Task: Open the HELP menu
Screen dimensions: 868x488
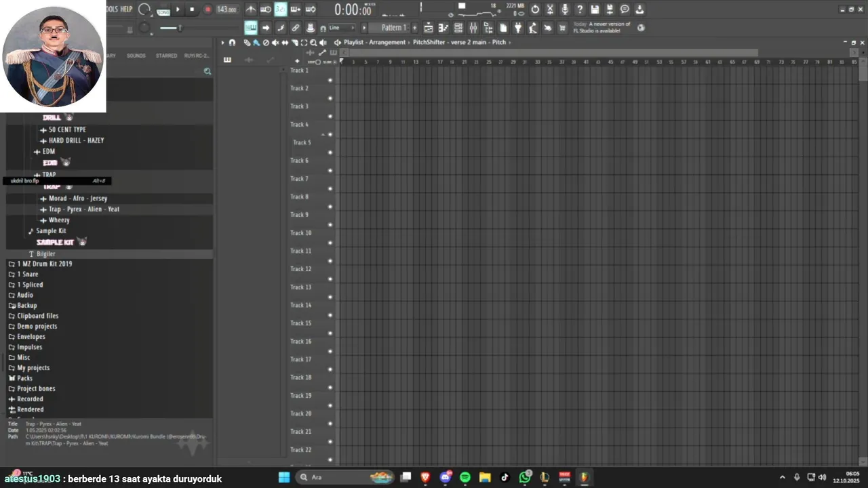Action: point(126,9)
